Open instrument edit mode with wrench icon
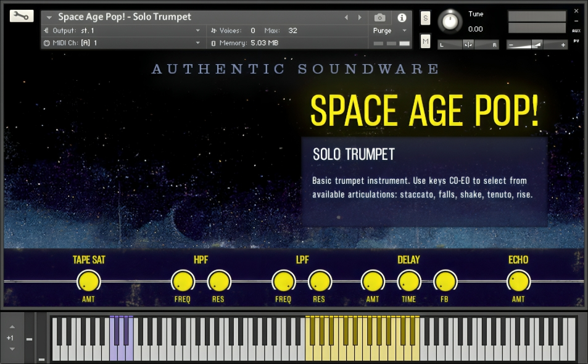 point(22,16)
